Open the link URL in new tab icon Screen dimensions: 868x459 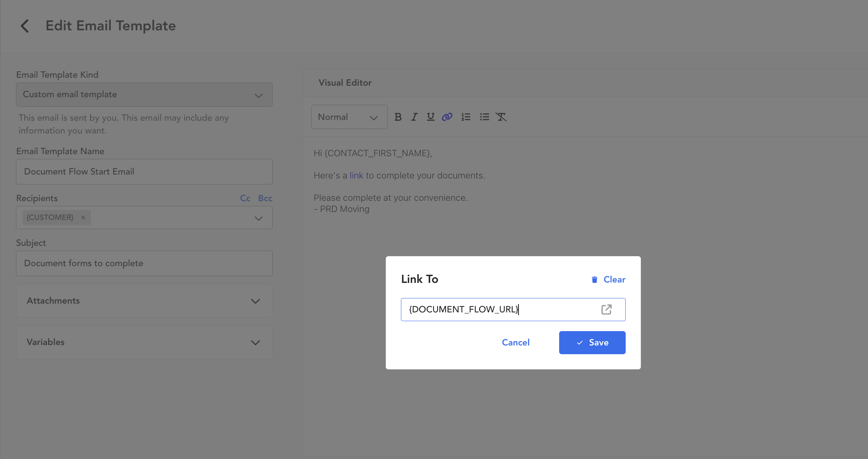point(607,310)
